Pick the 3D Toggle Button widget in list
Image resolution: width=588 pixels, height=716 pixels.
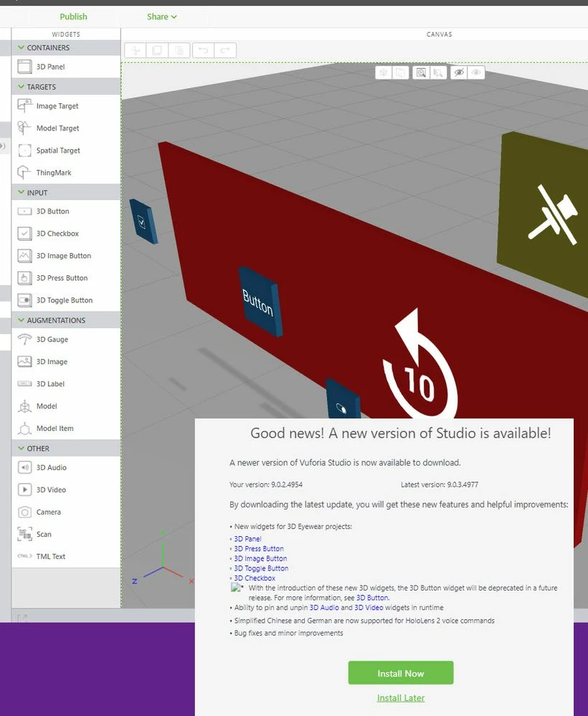(66, 300)
